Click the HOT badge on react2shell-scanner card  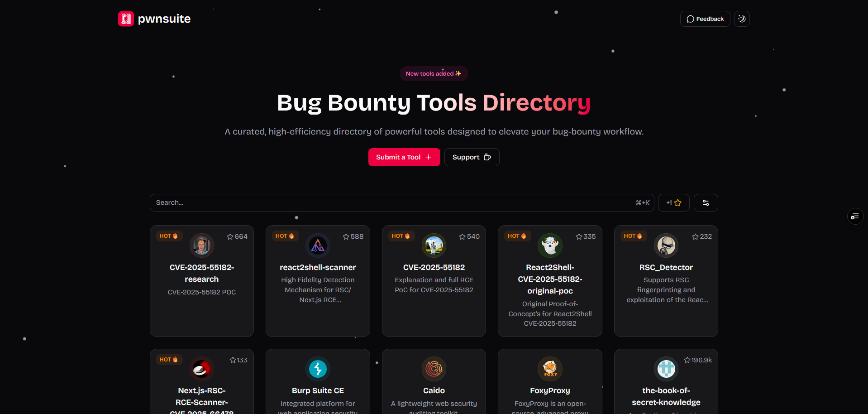[x=285, y=236]
